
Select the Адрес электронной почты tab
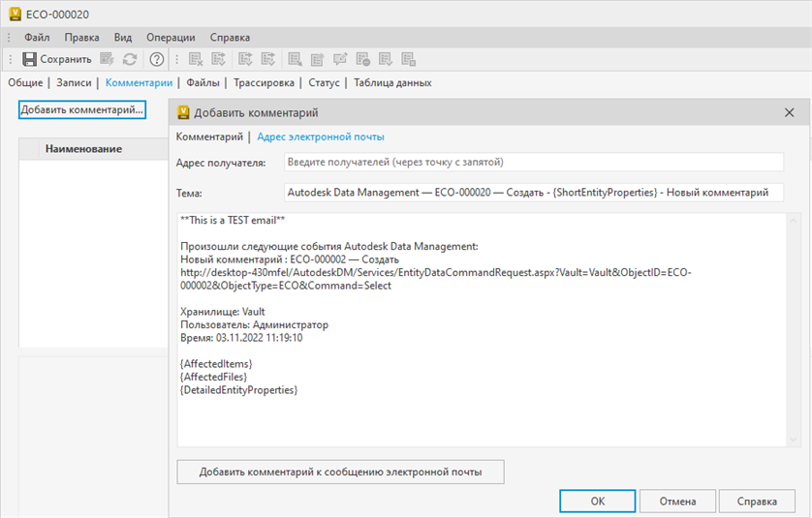(321, 137)
